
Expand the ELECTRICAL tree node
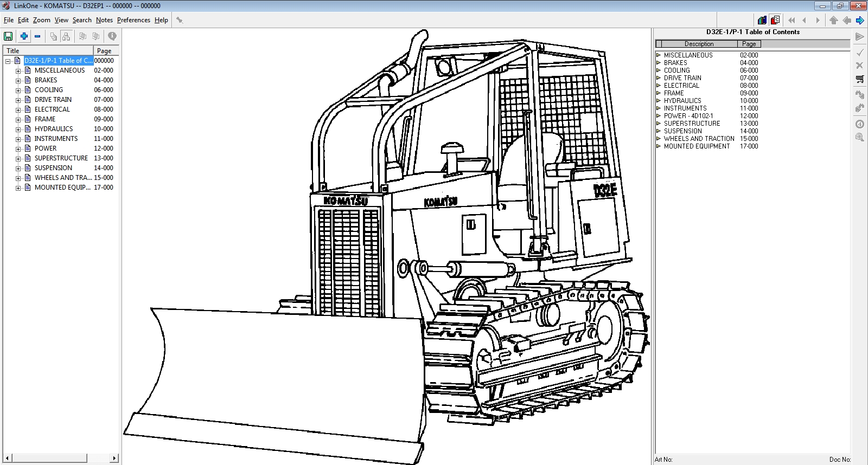[18, 110]
